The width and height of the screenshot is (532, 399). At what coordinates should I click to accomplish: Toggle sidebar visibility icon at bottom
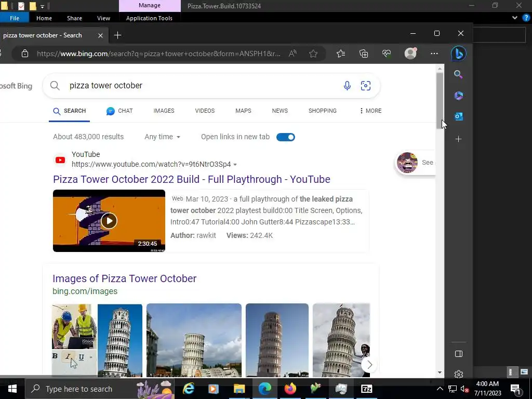(458, 354)
